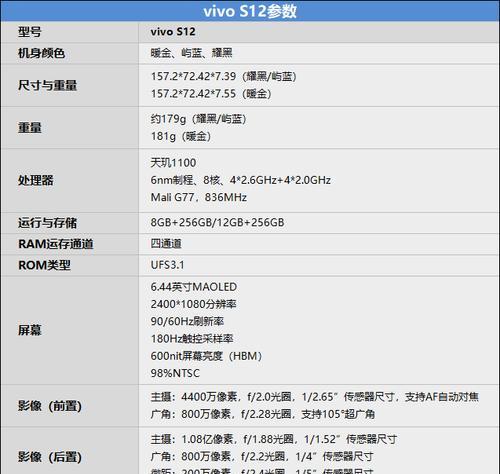
Task: Click the 'vivo S12' model value
Action: click(173, 32)
